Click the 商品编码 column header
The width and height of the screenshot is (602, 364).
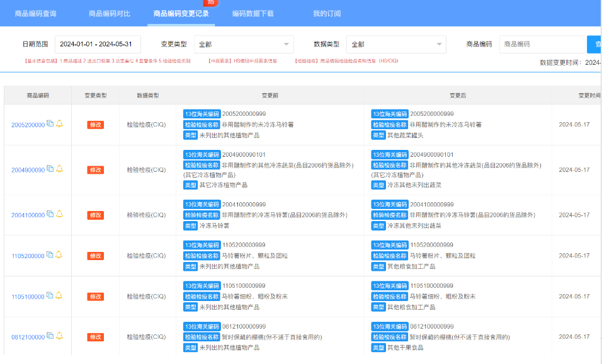[38, 95]
